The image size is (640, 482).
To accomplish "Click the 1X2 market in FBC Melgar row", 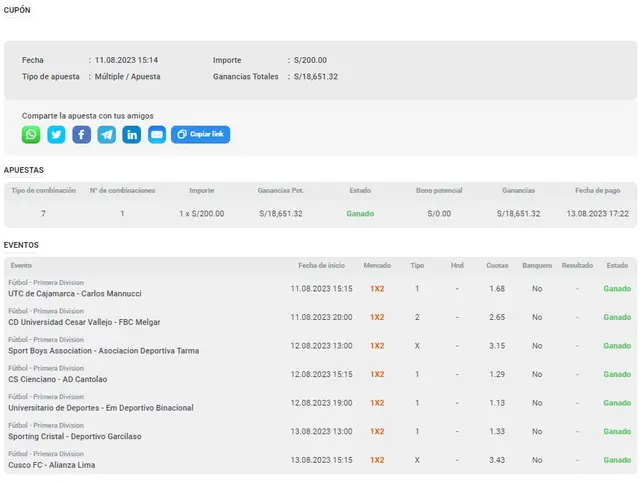I will click(x=377, y=317).
